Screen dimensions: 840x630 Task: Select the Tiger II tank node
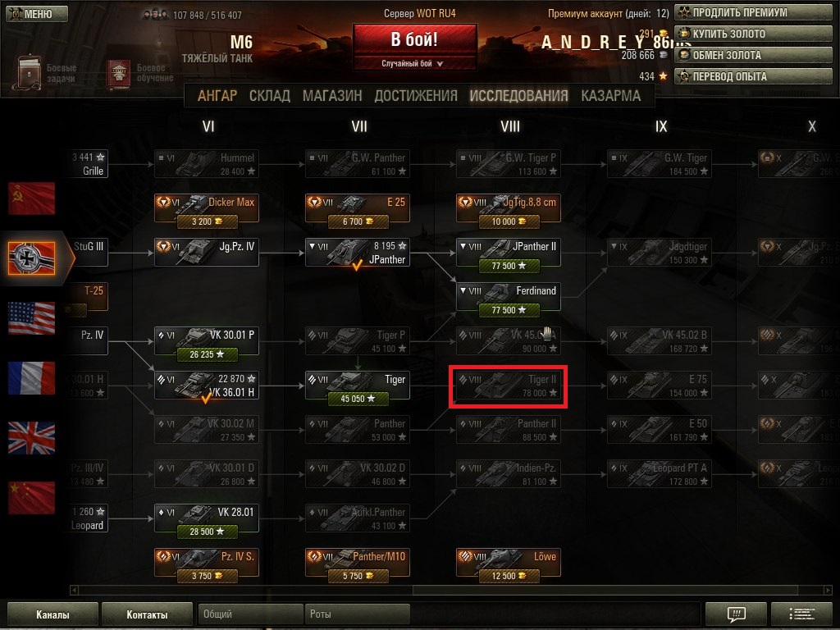click(x=509, y=386)
